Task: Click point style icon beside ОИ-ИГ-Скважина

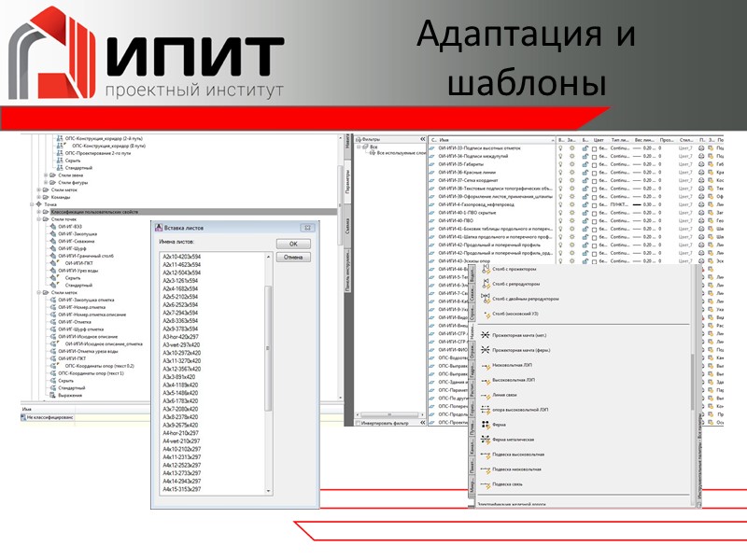Action: (53, 241)
